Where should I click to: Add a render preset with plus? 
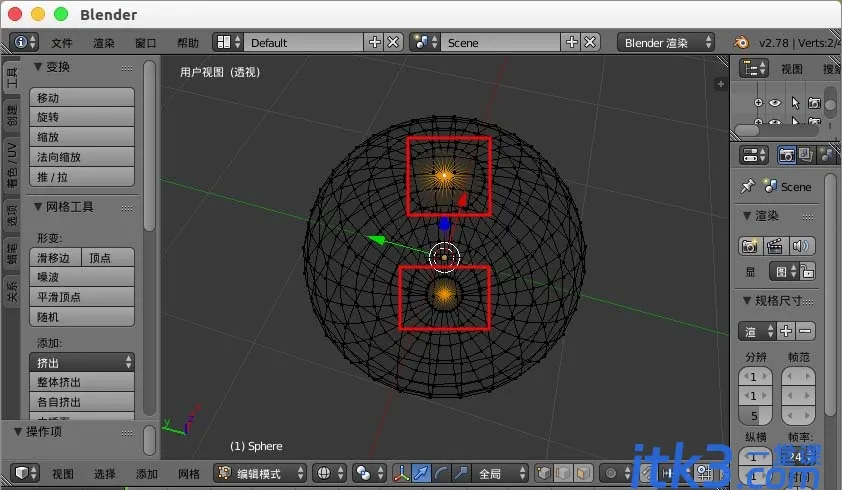click(786, 331)
